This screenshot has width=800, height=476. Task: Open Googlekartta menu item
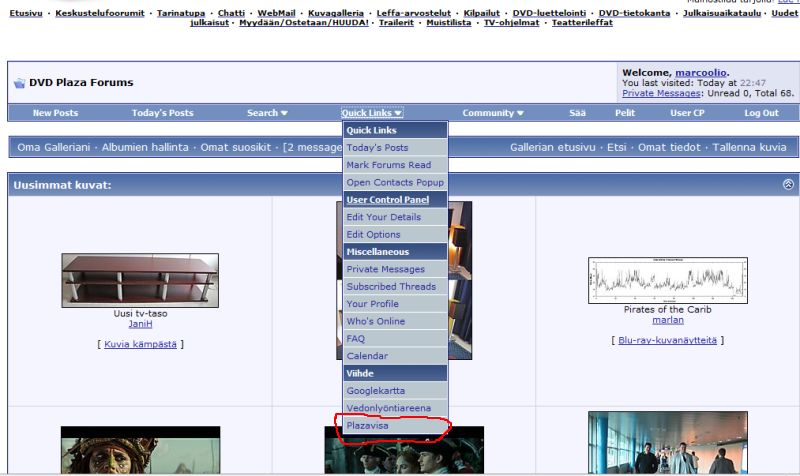376,391
